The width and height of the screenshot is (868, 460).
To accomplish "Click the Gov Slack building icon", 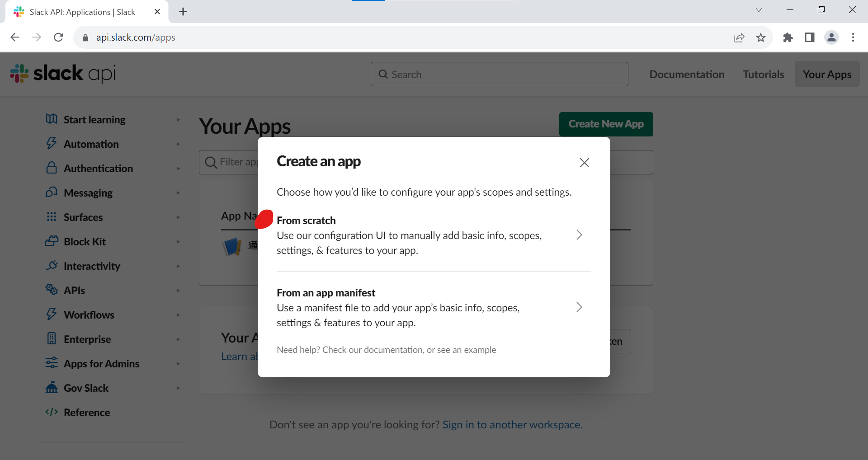I will click(x=52, y=388).
